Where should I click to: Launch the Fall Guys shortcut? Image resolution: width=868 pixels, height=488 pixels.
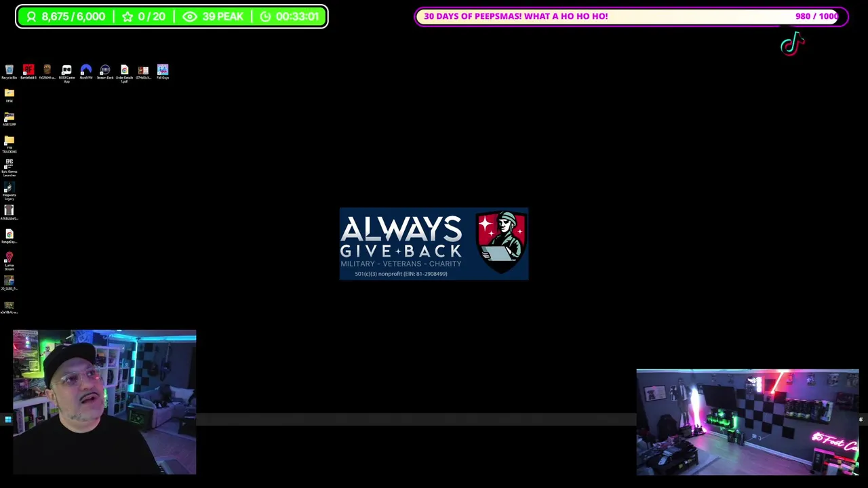[x=163, y=72]
